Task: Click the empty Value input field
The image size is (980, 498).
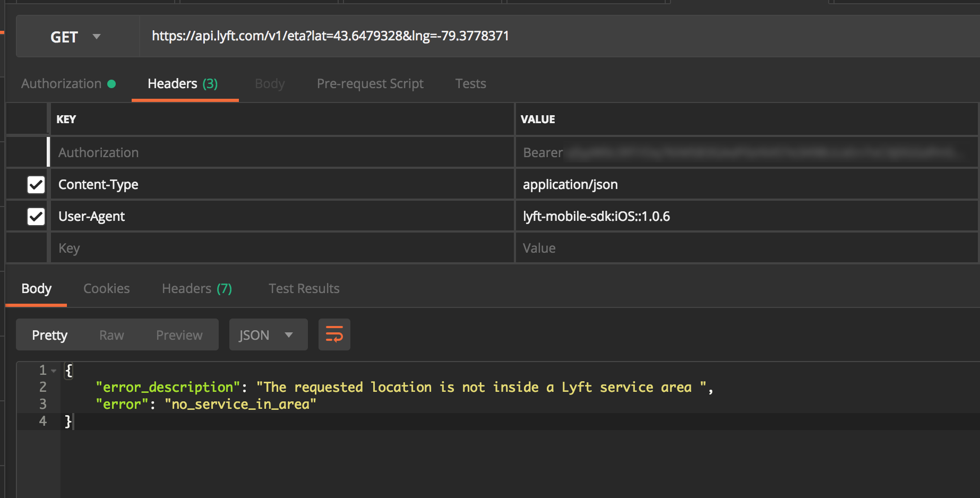Action: pos(743,248)
